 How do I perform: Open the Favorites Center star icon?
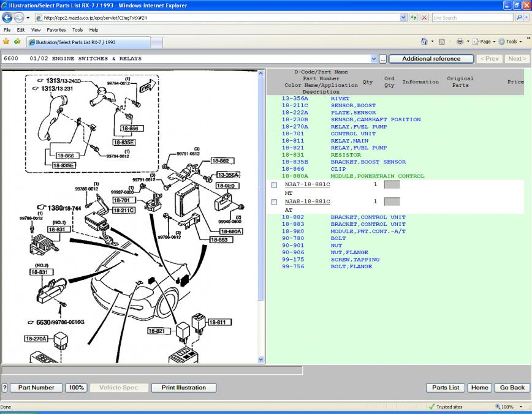pyautogui.click(x=6, y=42)
